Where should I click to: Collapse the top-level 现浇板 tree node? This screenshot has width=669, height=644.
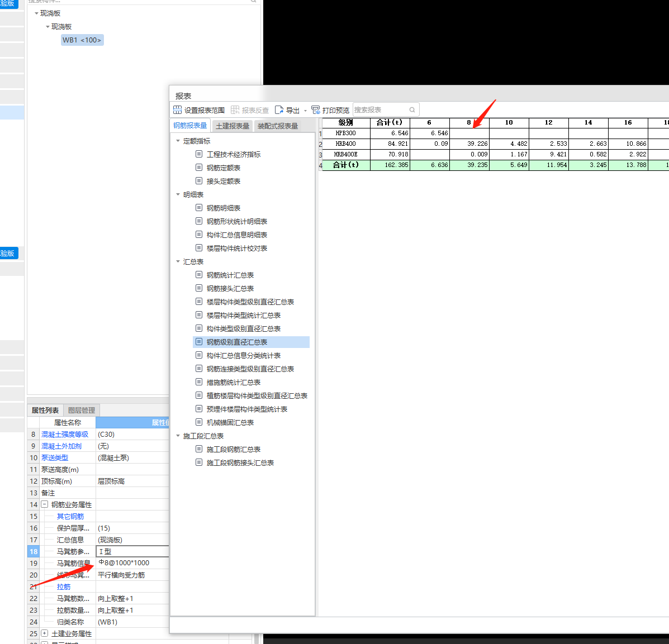tap(36, 13)
